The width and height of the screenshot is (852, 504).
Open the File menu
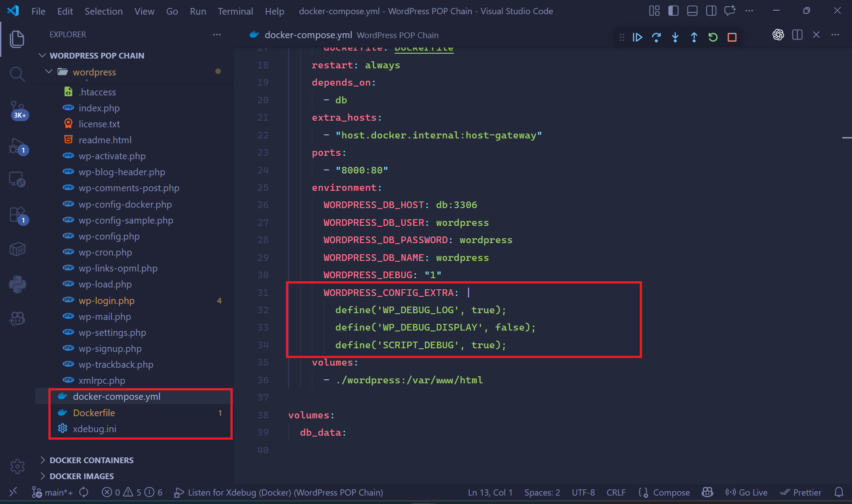pos(38,11)
